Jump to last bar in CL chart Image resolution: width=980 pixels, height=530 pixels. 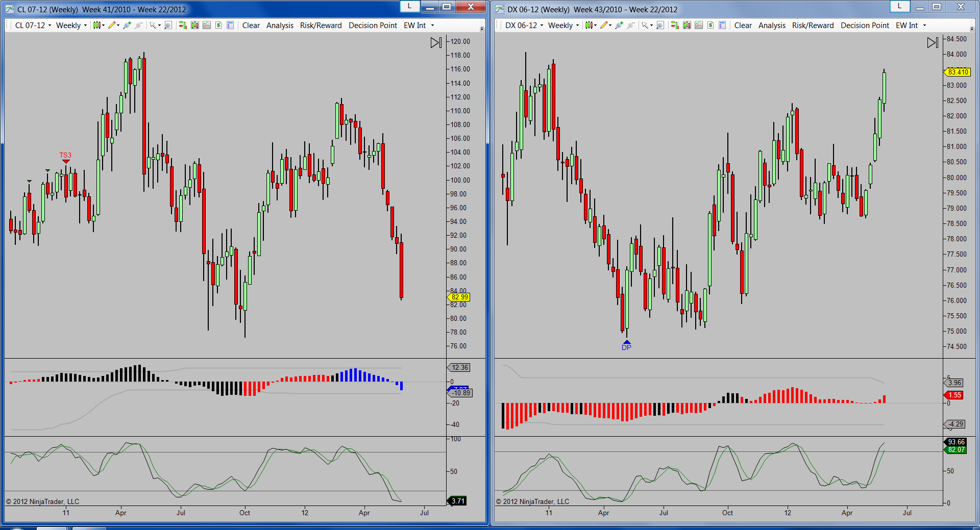pos(436,43)
